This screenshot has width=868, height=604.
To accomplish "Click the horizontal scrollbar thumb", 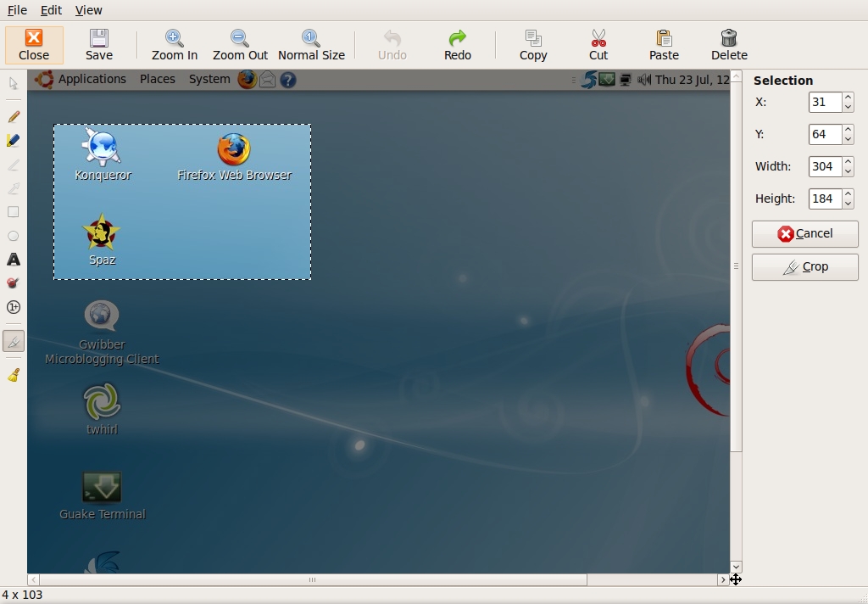I will coord(313,579).
